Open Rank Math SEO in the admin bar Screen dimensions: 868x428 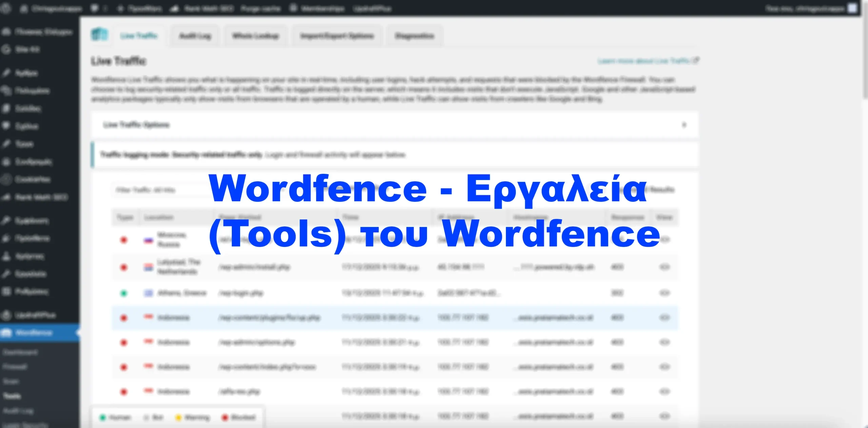pyautogui.click(x=201, y=8)
